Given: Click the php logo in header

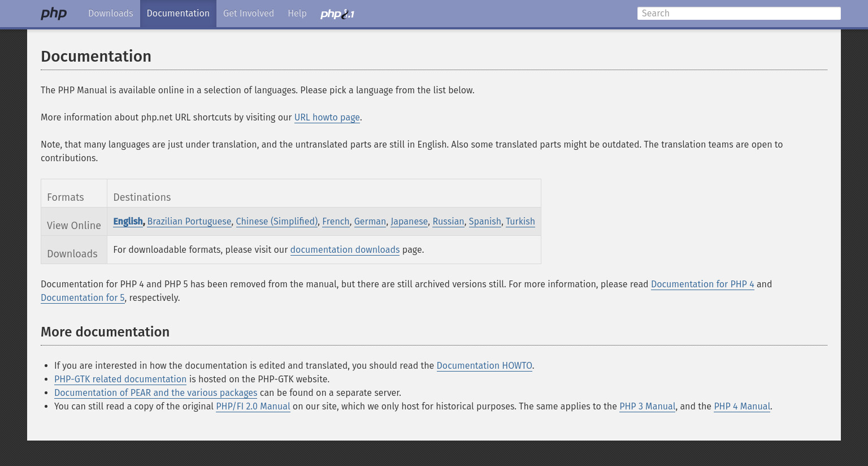Looking at the screenshot, I should (54, 14).
